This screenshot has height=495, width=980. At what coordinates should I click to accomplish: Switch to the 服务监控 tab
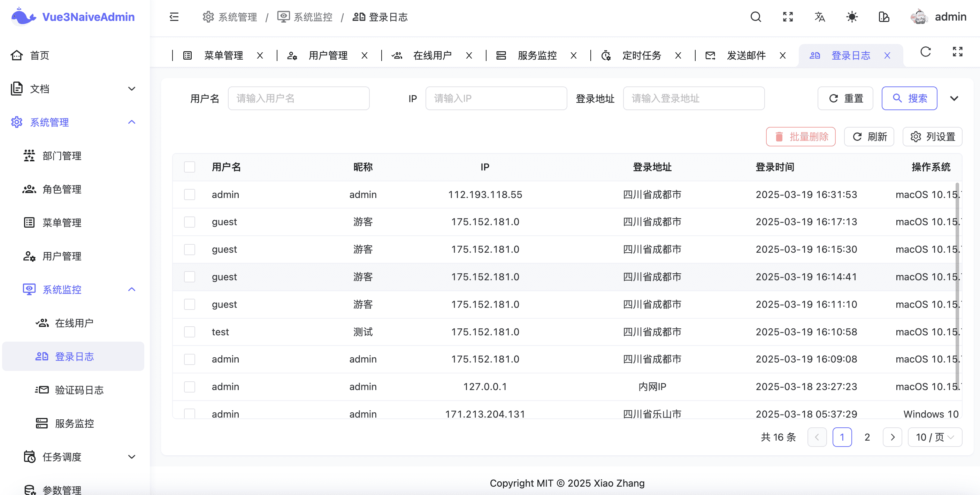tap(536, 55)
